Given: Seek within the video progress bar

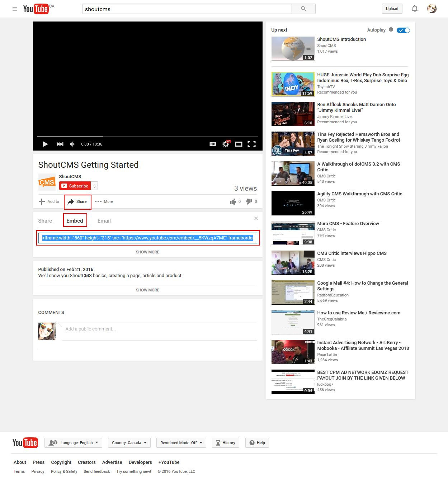Looking at the screenshot, I should coord(147,137).
